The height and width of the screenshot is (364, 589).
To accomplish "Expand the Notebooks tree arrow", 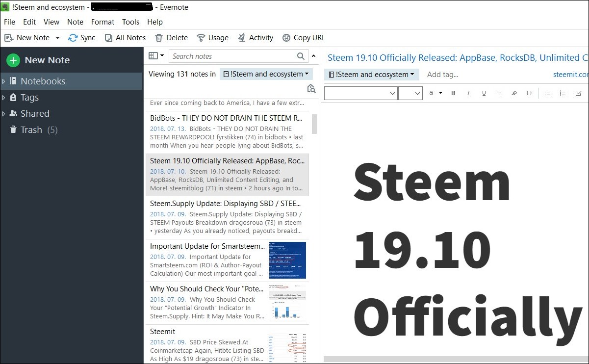I will (3, 81).
